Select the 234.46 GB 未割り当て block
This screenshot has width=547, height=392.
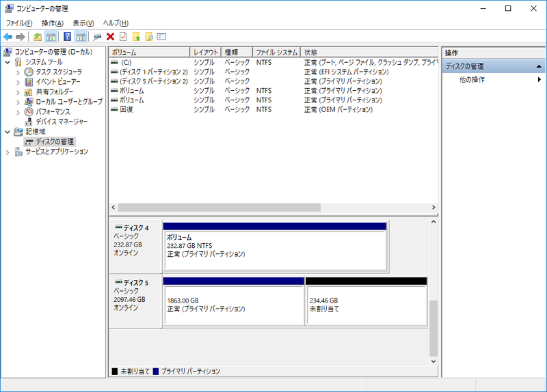pyautogui.click(x=366, y=301)
